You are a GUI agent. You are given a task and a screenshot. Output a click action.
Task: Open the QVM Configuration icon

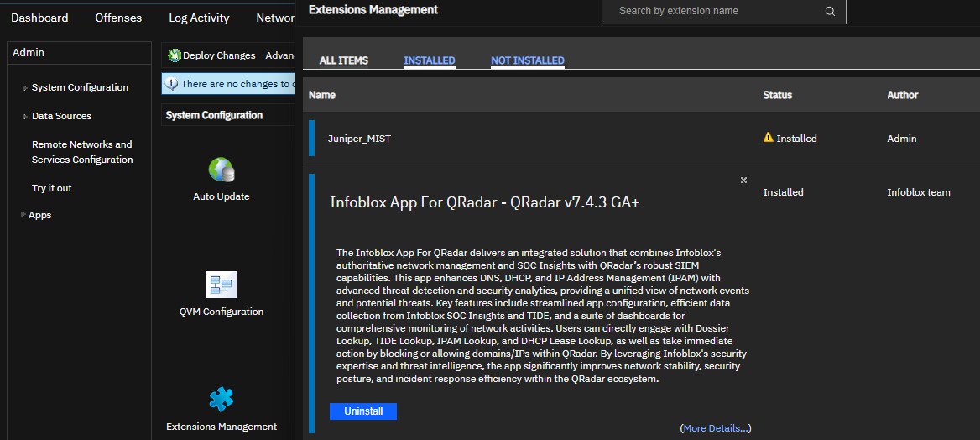click(222, 284)
